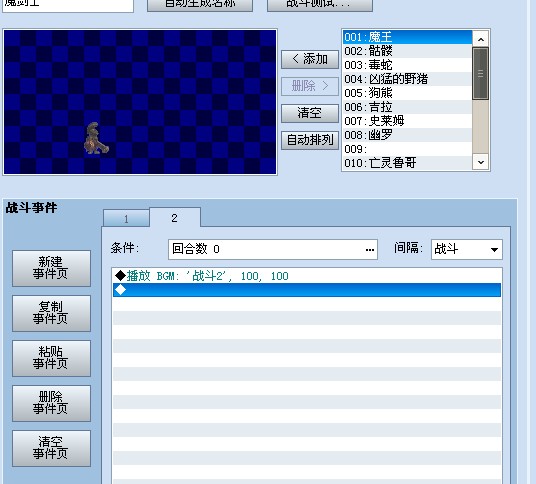Click the 复制事件页 button

pos(51,313)
